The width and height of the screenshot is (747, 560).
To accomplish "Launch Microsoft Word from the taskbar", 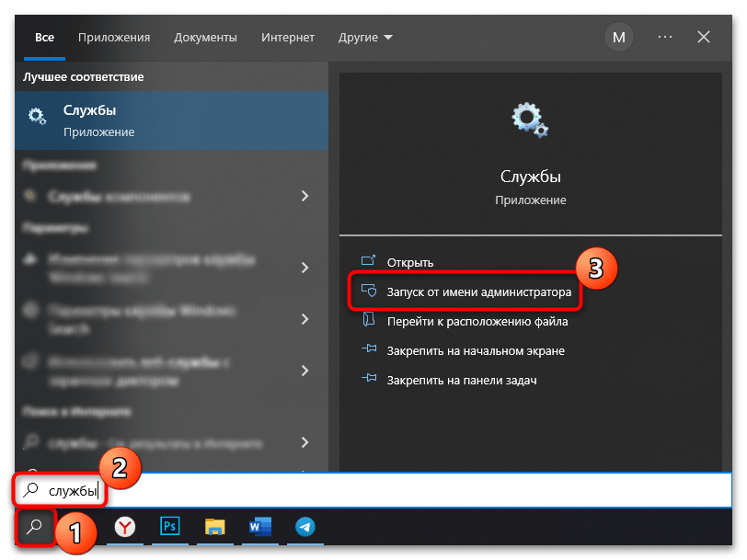I will pos(259,527).
